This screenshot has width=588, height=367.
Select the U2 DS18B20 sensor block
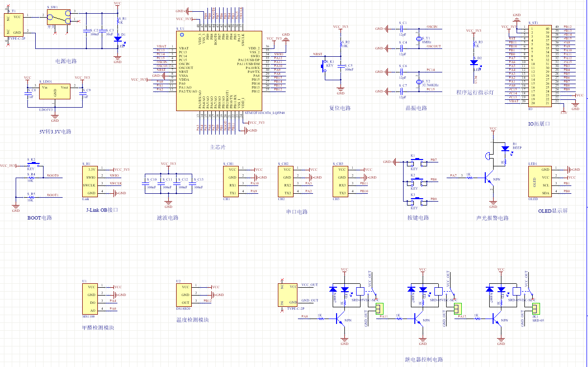click(184, 295)
